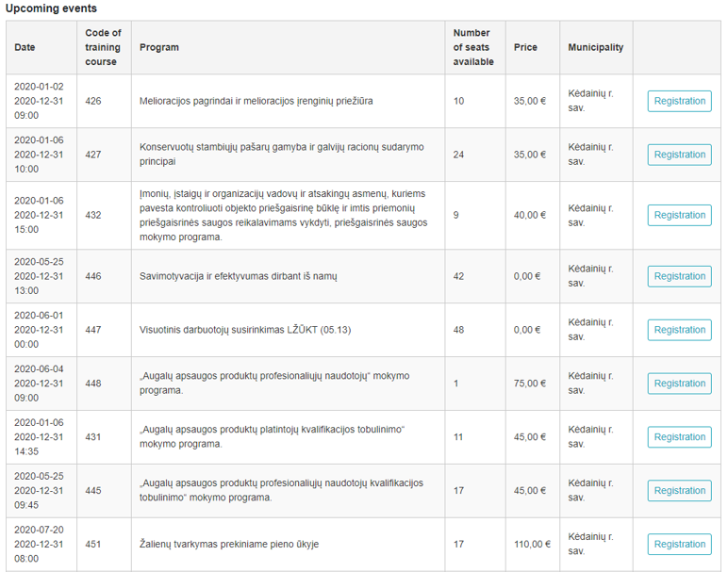Click Registration for course 427
The image size is (728, 572).
(x=679, y=155)
